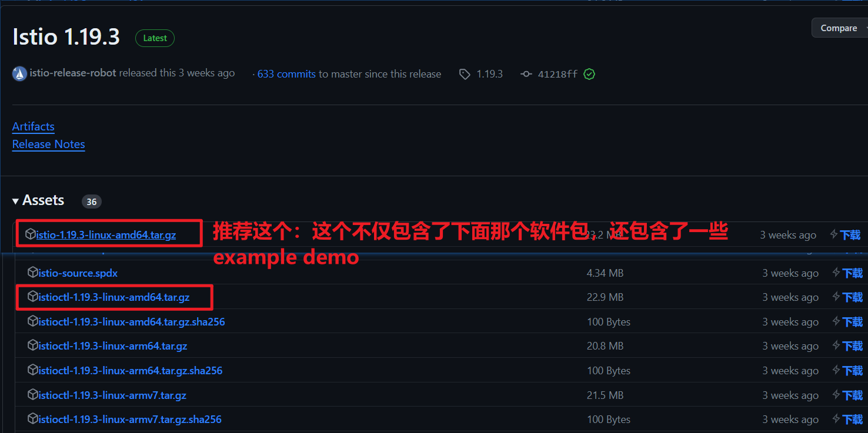Click the Istio 1.19.3 release title
Viewport: 868px width, 433px height.
[66, 37]
